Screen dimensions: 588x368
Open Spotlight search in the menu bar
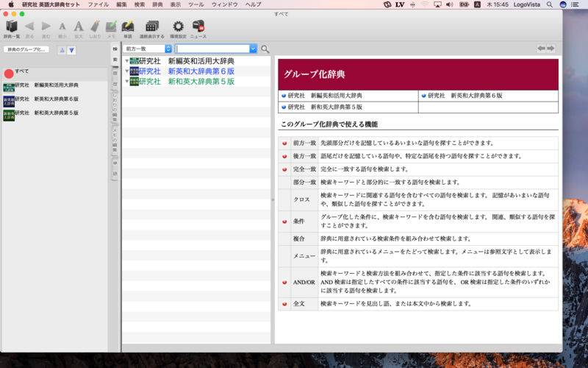point(549,4)
